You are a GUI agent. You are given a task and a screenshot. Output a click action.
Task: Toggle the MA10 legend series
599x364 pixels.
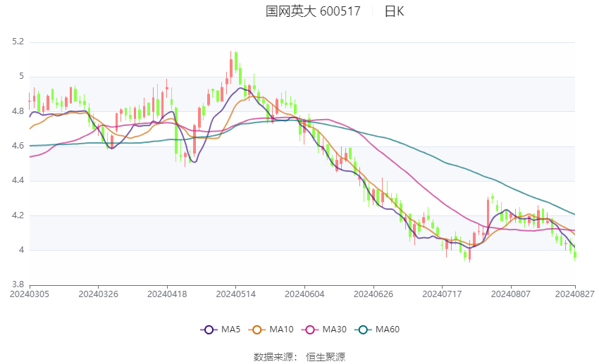(271, 330)
